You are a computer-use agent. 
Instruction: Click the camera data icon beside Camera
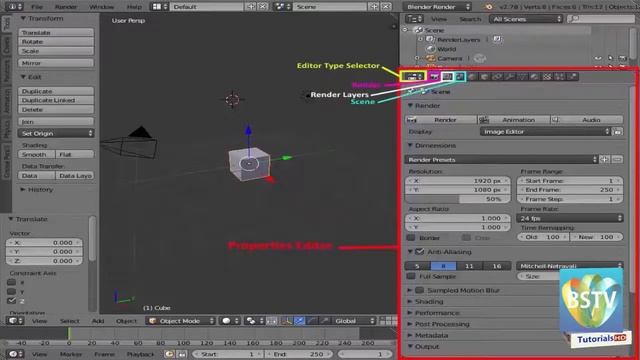[480, 58]
